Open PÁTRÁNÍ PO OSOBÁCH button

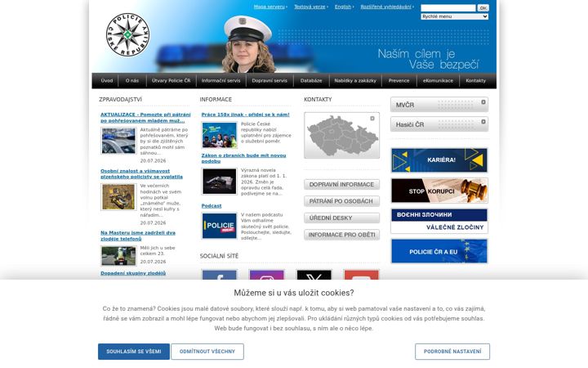pos(341,201)
